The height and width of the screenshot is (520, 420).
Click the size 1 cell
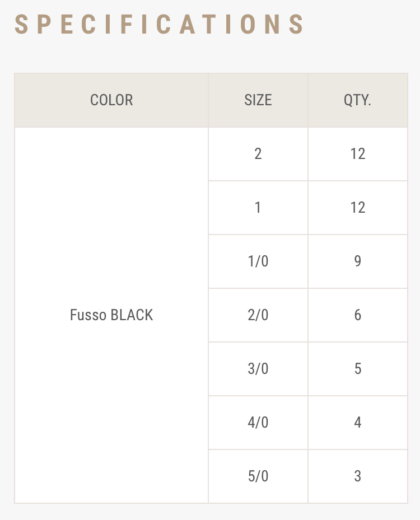[258, 208]
